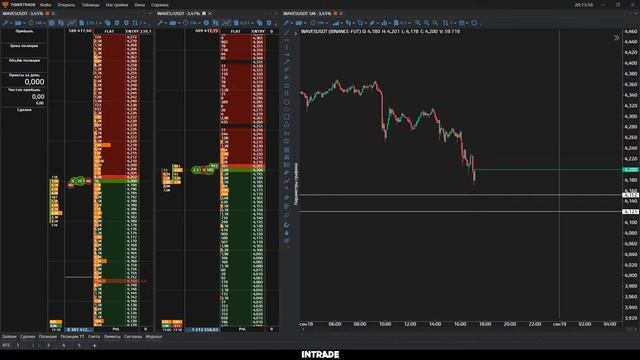Screen dimensions: 640x360
Task: Click the Пункты за день value 0,000
Action: [34, 82]
